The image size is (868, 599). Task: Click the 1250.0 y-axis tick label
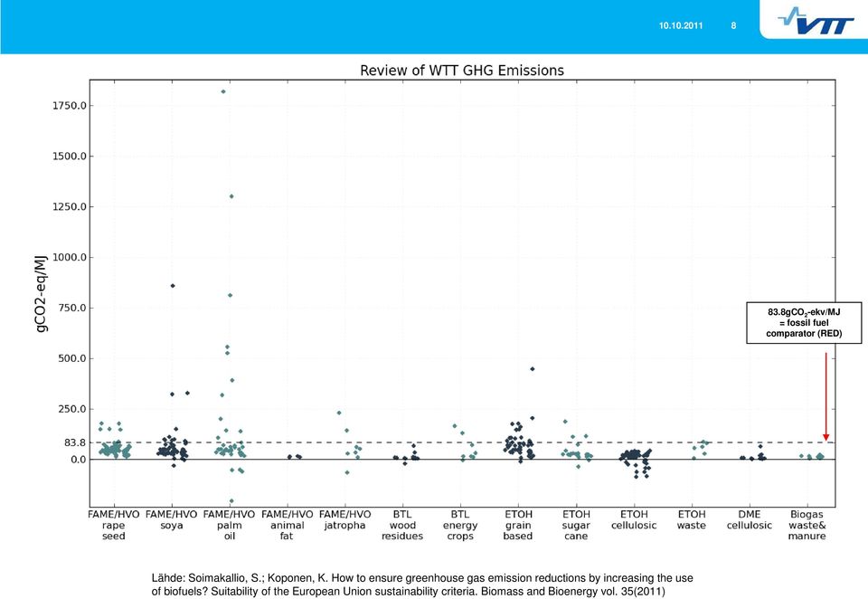pos(70,206)
